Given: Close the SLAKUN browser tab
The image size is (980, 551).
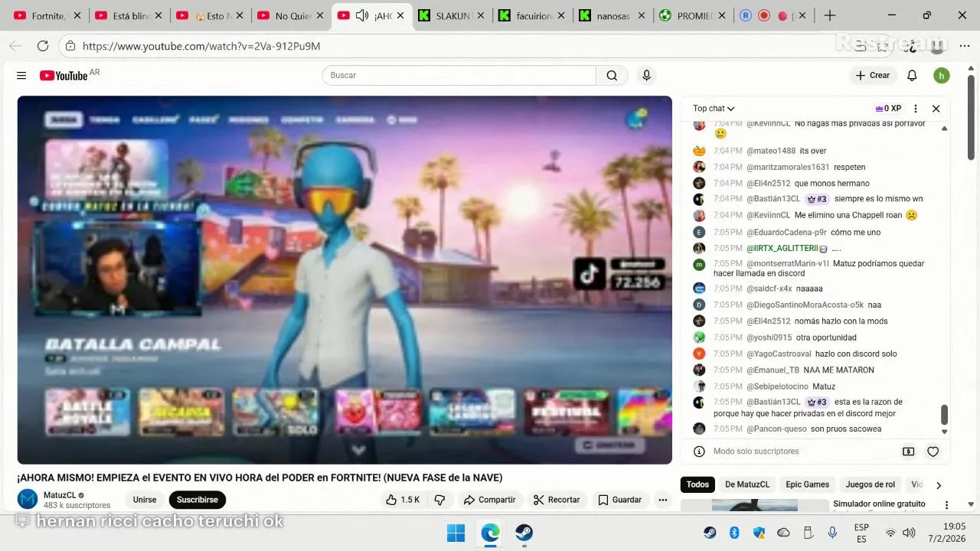Looking at the screenshot, I should (x=481, y=16).
